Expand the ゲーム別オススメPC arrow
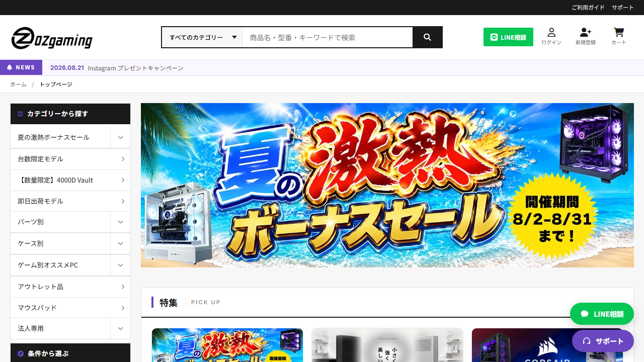 click(x=121, y=265)
